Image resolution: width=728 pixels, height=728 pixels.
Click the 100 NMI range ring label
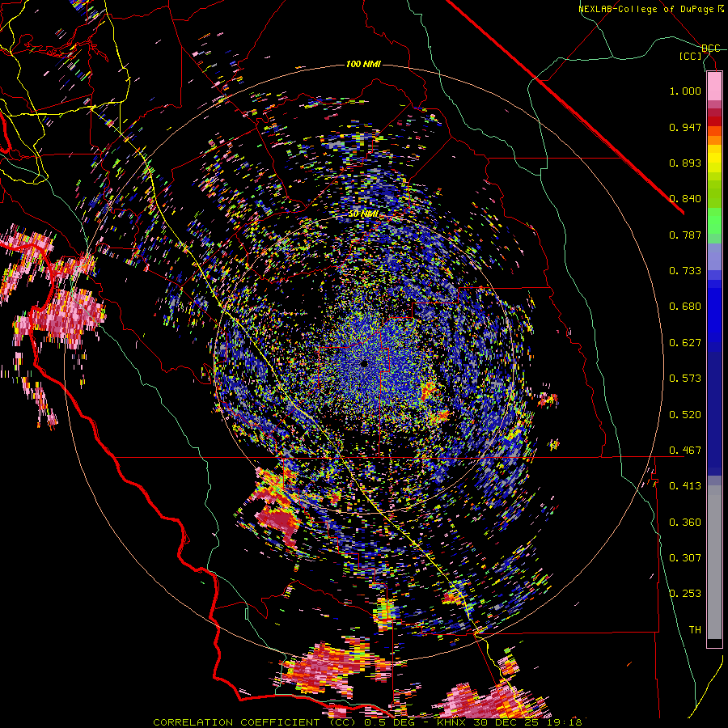point(363,64)
